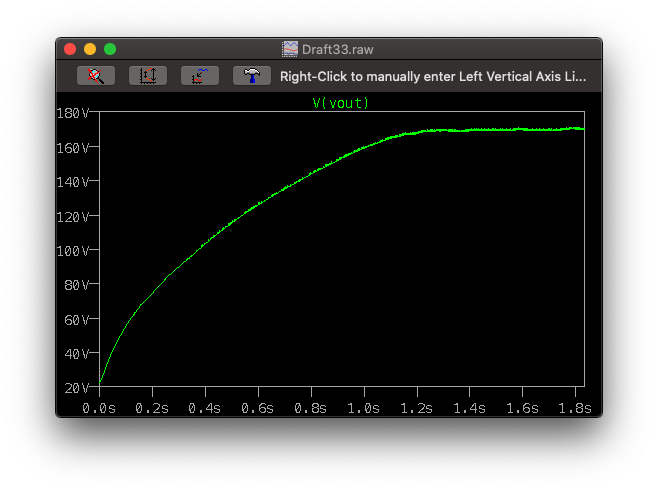
Task: Click the 0.0s time axis label
Action: (99, 408)
